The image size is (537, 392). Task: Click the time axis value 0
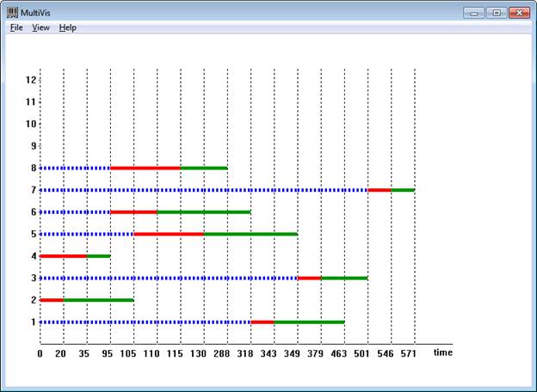(40, 353)
